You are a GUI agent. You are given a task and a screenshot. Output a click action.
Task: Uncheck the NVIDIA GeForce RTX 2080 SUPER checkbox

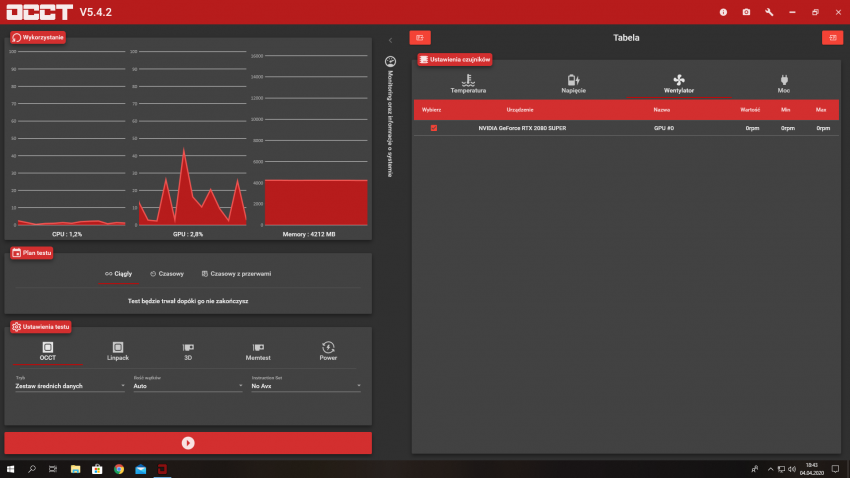[434, 128]
